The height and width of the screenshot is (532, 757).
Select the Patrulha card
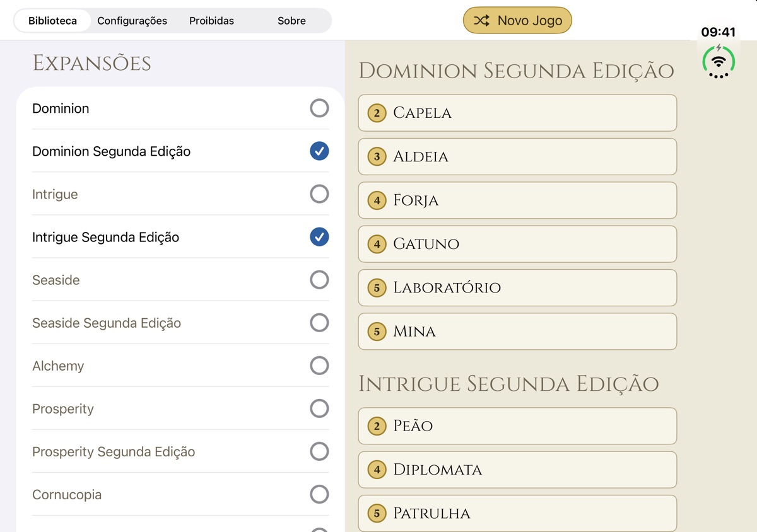517,513
